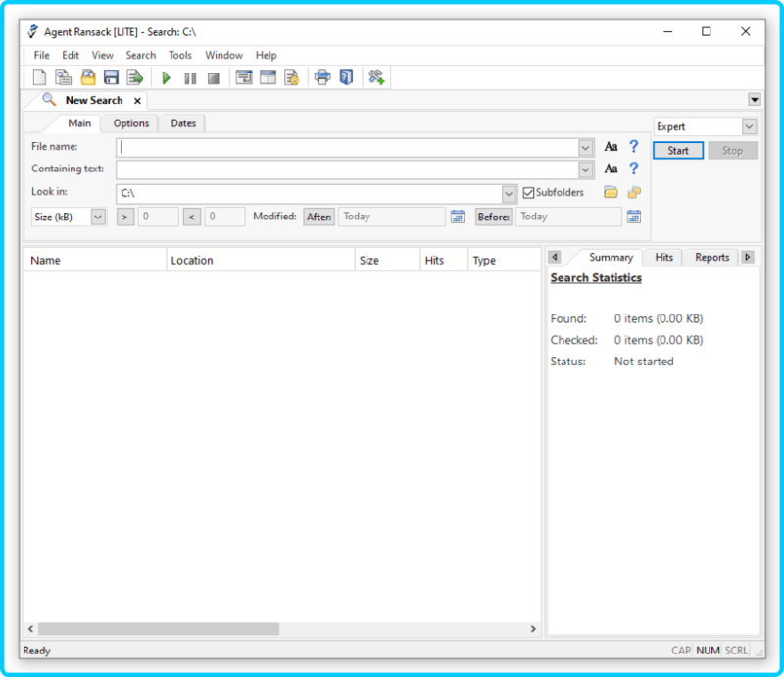Open the Containing text help question mark
784x677 pixels.
633,168
